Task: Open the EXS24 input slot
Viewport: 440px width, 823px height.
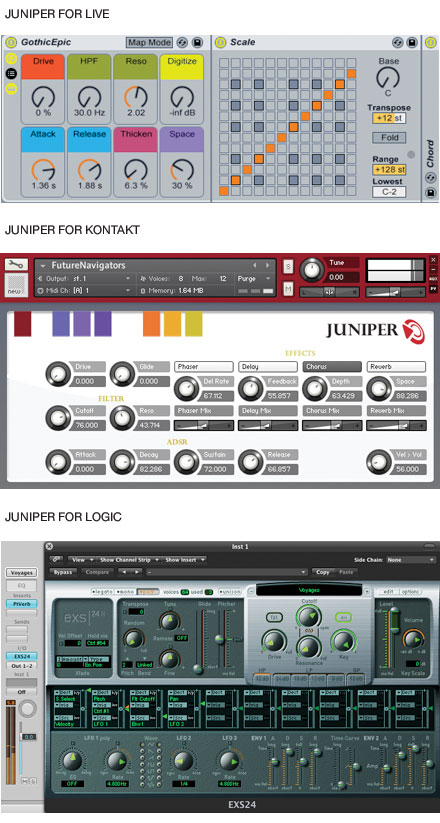Action: (22, 656)
